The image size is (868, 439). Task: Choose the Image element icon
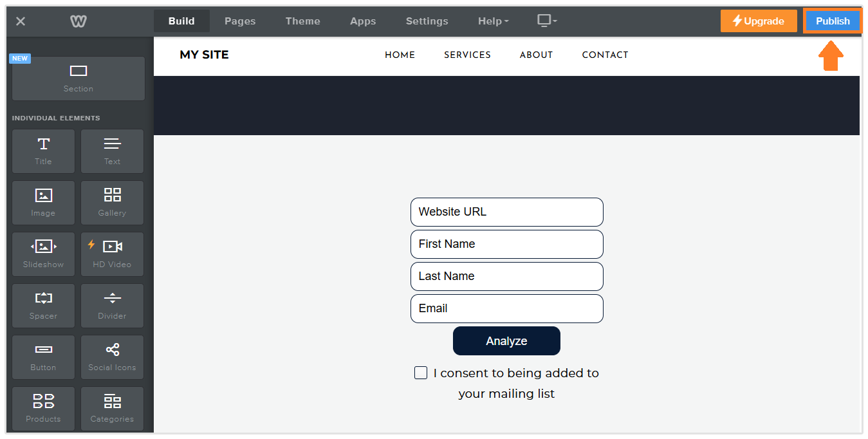click(43, 202)
